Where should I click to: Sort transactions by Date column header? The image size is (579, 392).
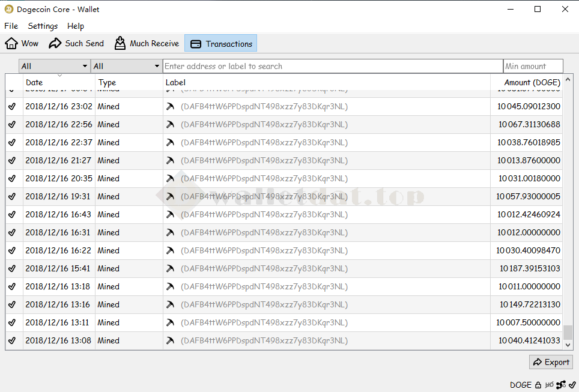click(x=34, y=82)
